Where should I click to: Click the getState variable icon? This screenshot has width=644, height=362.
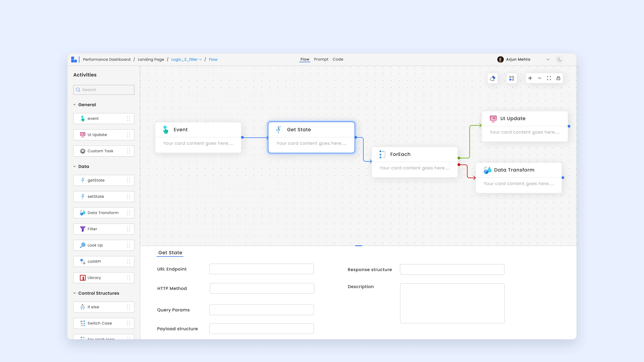tap(83, 180)
